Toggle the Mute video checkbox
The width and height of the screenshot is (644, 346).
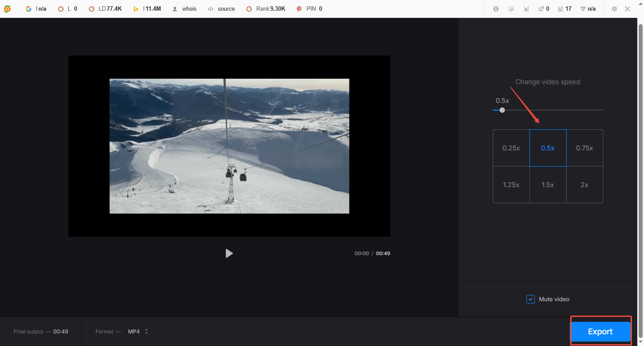(x=530, y=299)
